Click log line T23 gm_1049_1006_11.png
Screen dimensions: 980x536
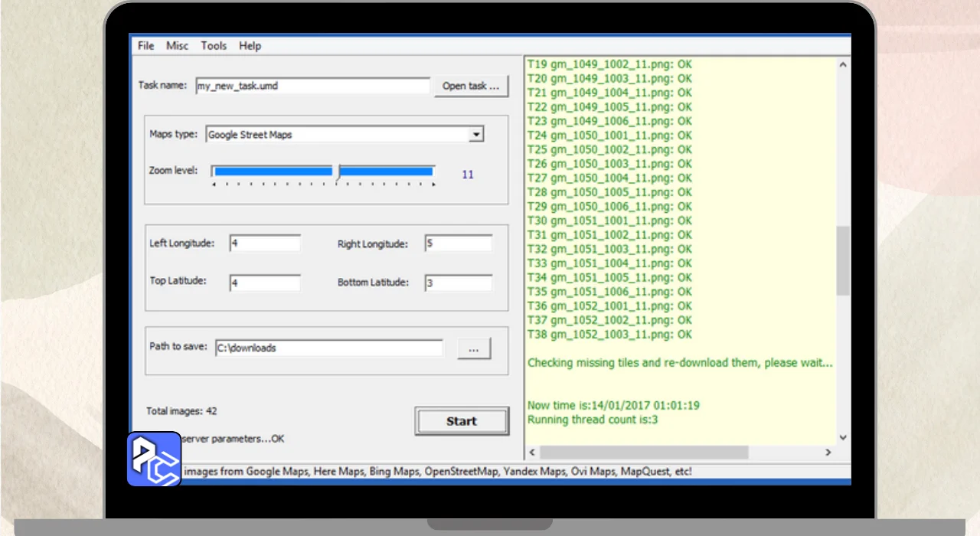click(x=609, y=121)
